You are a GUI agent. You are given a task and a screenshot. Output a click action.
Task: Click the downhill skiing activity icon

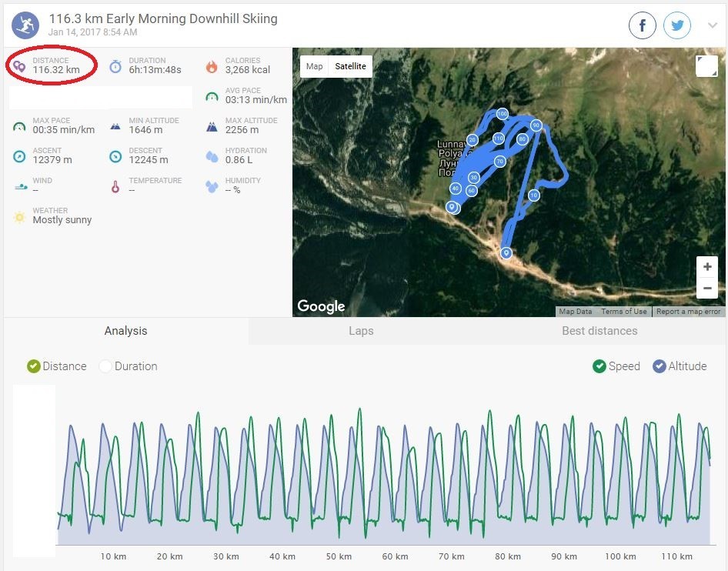coord(26,25)
